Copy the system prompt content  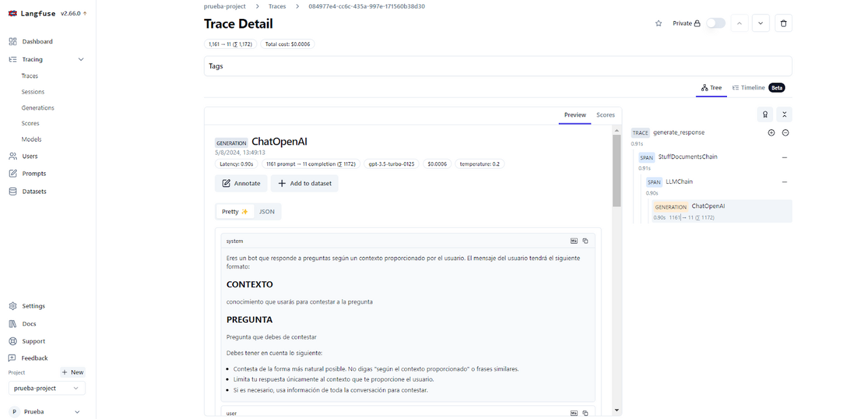pyautogui.click(x=585, y=240)
